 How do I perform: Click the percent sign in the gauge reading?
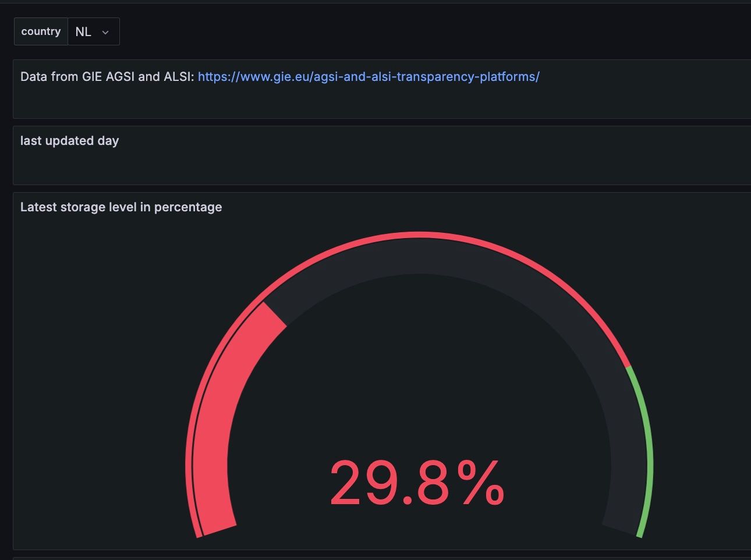[480, 483]
